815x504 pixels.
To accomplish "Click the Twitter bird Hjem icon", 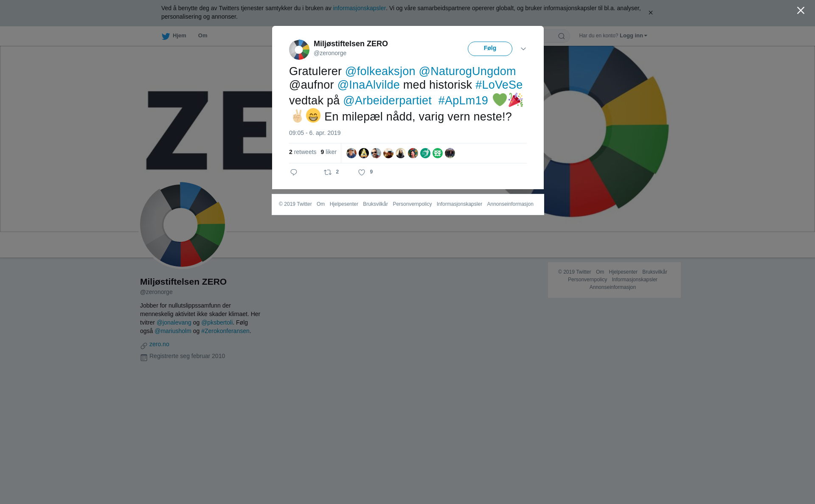I will point(166,36).
